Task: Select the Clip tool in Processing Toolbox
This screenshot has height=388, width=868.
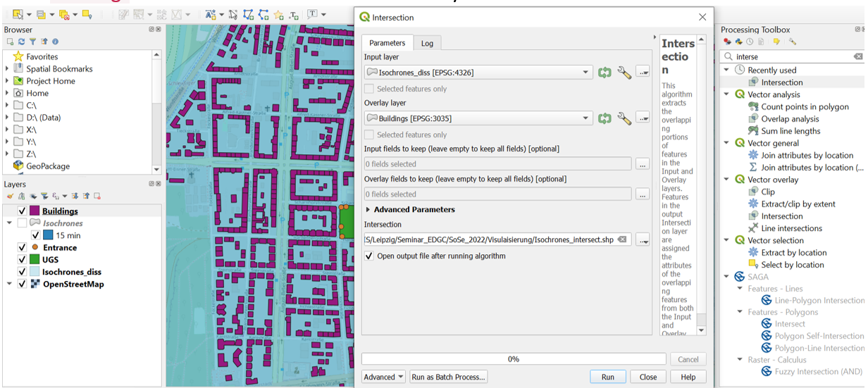Action: point(767,192)
